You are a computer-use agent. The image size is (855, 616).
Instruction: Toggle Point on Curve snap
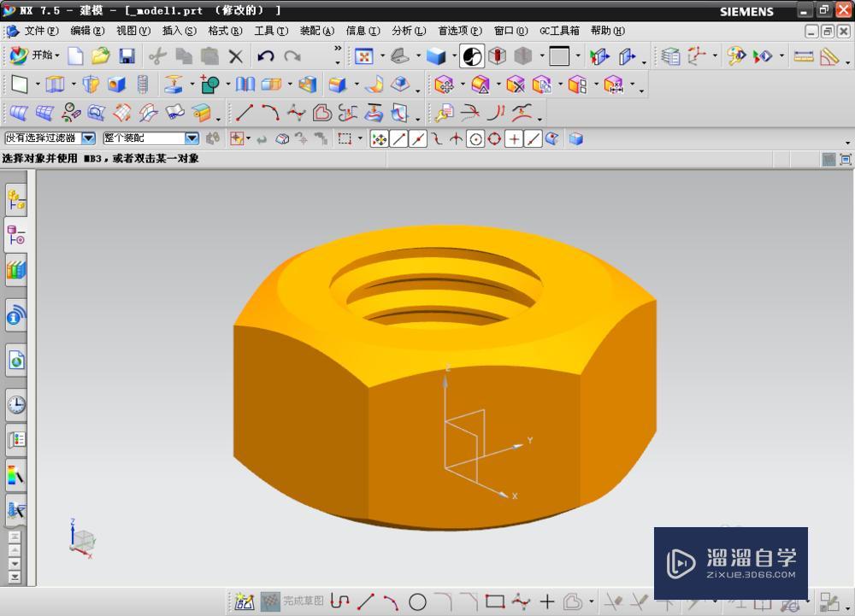click(x=533, y=139)
